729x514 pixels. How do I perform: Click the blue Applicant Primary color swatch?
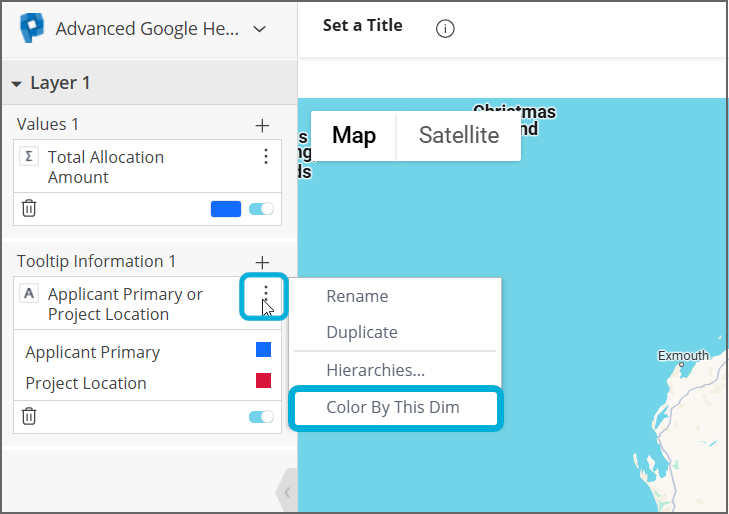coord(263,350)
